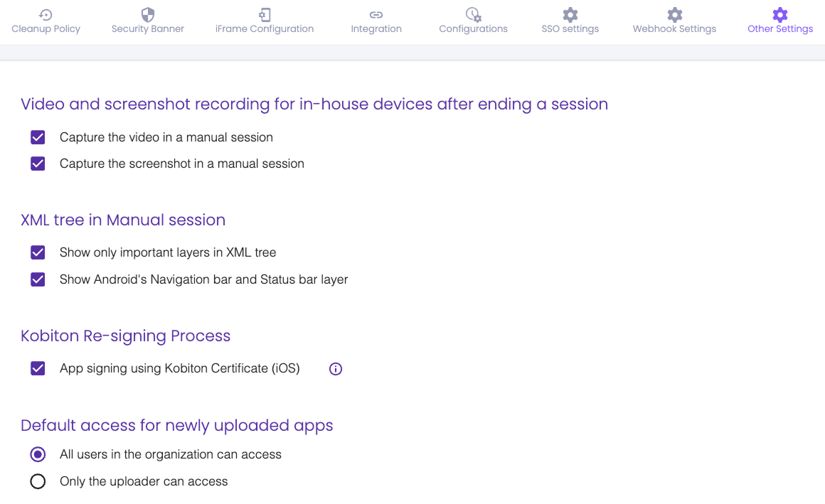Click the info icon beside App signing option

(335, 368)
